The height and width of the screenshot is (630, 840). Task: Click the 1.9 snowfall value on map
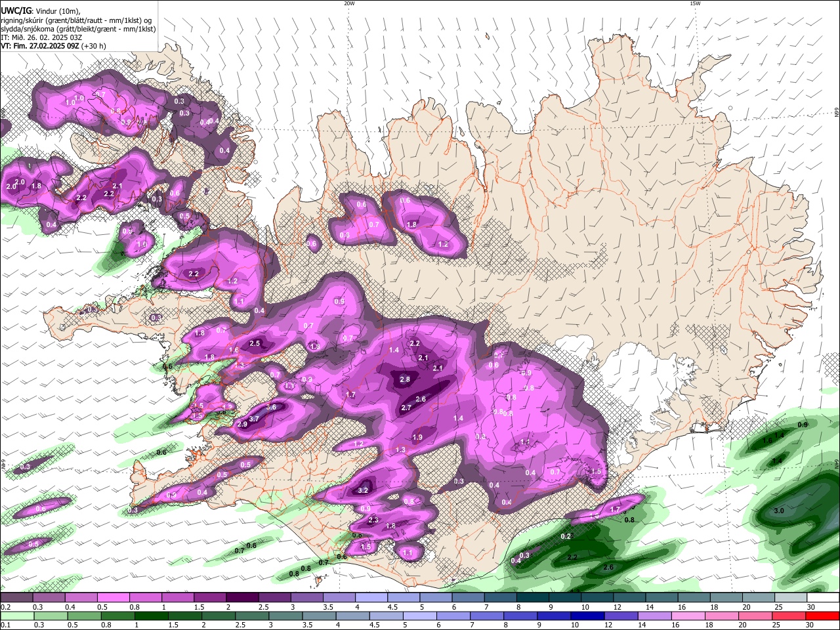pyautogui.click(x=417, y=438)
